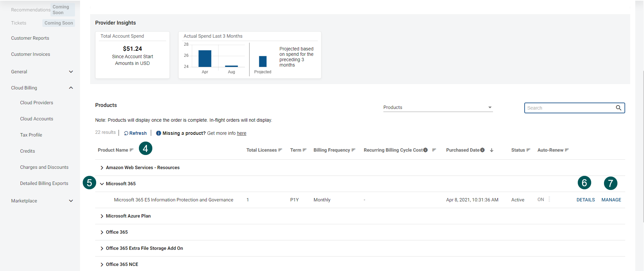The image size is (644, 271).
Task: Expand Office 365 Extra File Storage Add On
Action: tap(102, 248)
